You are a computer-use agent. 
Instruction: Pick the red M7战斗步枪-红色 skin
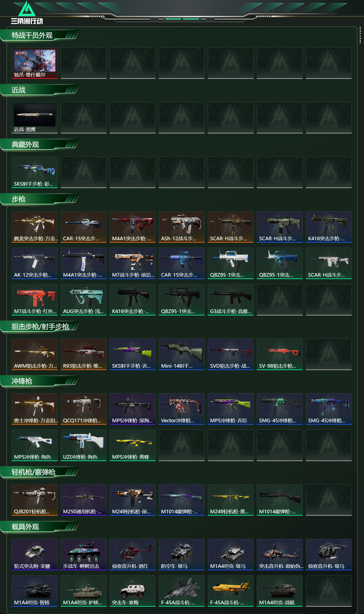[35, 300]
